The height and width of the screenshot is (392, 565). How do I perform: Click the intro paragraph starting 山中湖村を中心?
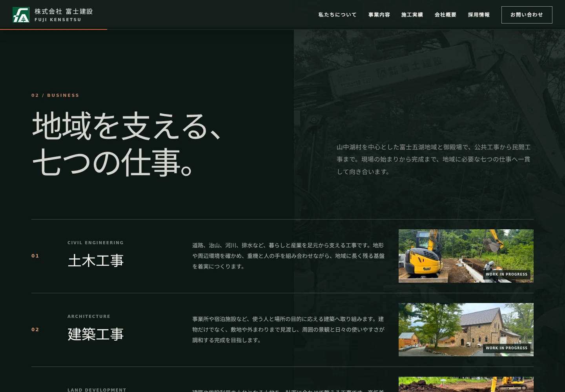pyautogui.click(x=434, y=159)
